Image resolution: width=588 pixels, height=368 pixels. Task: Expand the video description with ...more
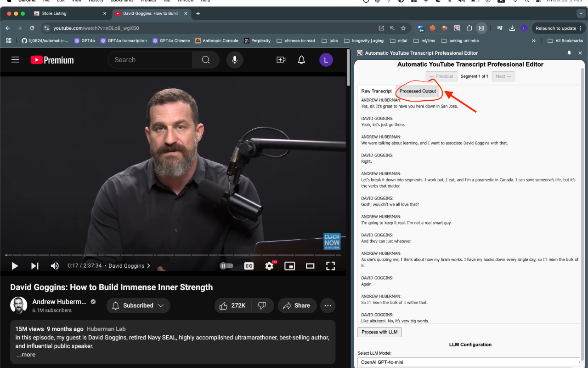[26, 355]
